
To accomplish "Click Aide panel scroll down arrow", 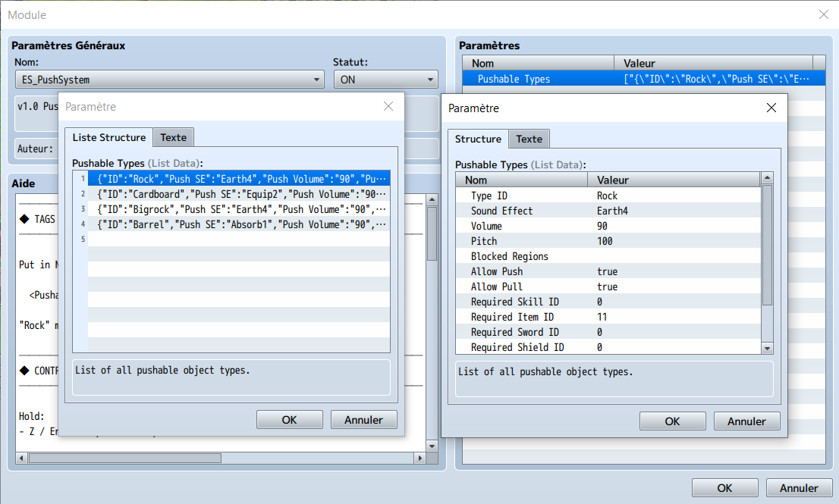I will [432, 446].
